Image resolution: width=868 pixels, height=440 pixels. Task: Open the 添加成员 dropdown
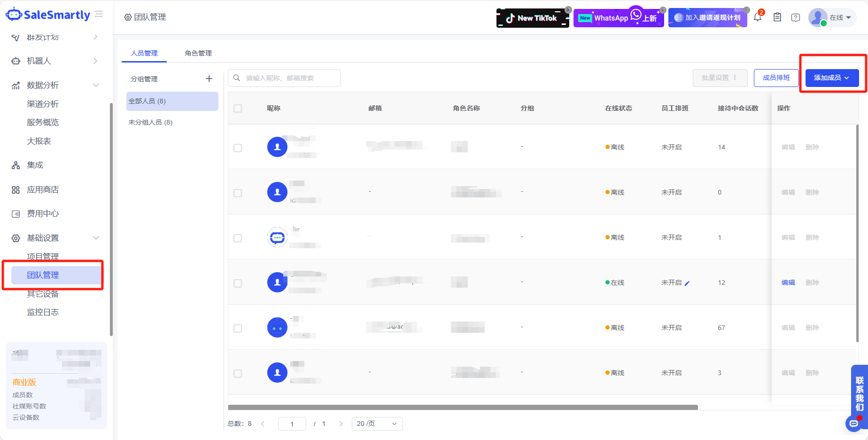(831, 78)
